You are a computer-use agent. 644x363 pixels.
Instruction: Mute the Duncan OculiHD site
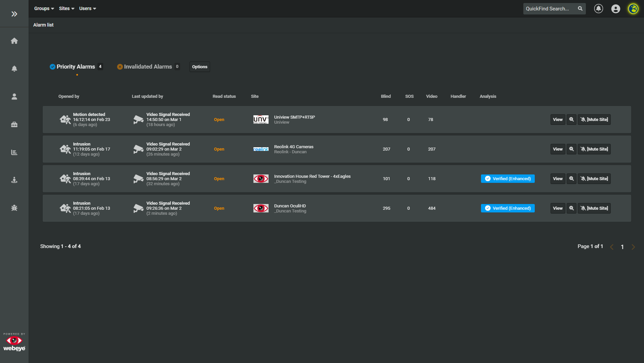594,208
